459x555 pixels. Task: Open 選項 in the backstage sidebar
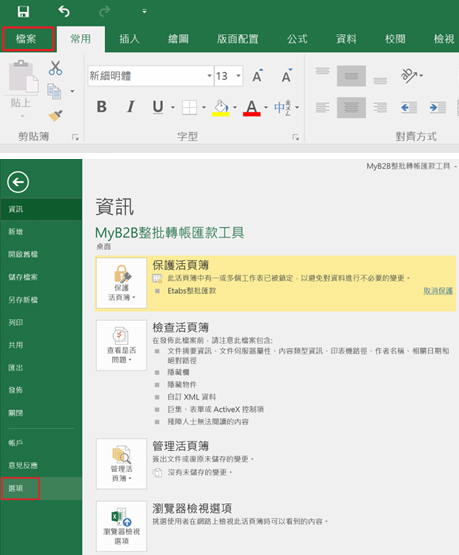coord(20,488)
